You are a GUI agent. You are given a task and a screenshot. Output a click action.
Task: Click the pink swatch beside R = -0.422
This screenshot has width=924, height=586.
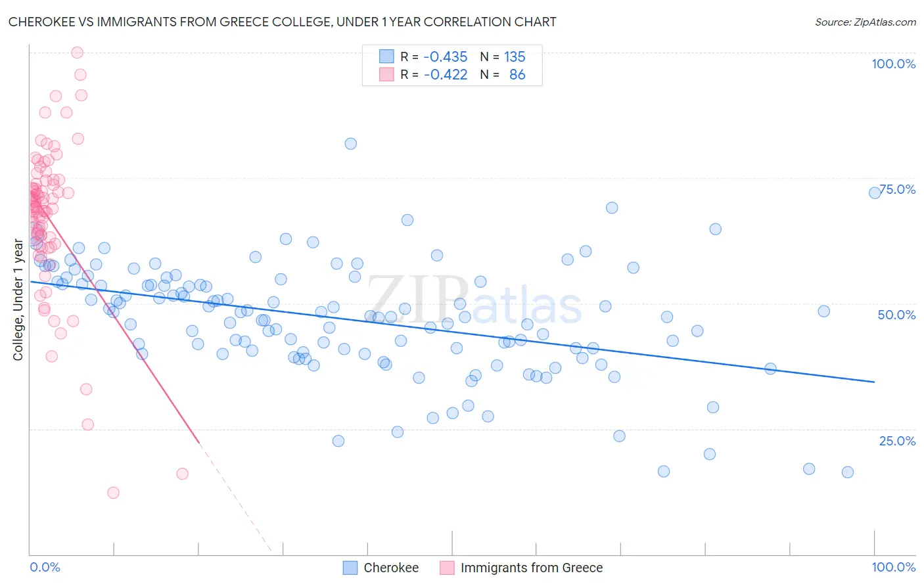[386, 74]
